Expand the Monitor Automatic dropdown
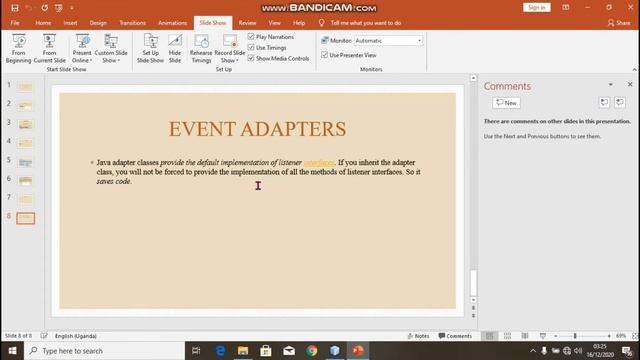 (419, 41)
